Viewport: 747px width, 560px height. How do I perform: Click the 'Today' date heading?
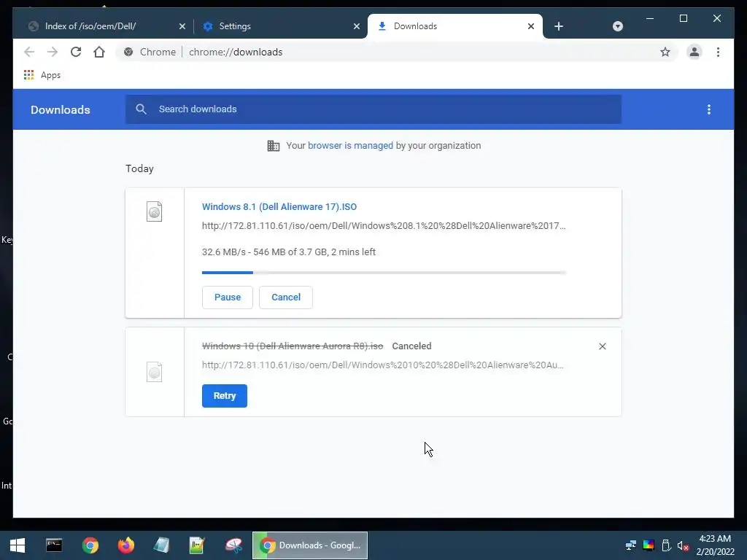tap(139, 168)
